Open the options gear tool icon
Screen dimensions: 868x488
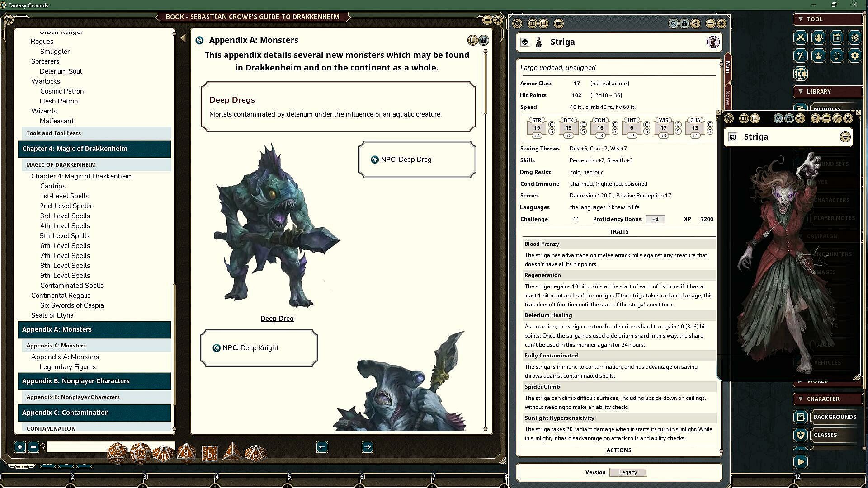(854, 56)
